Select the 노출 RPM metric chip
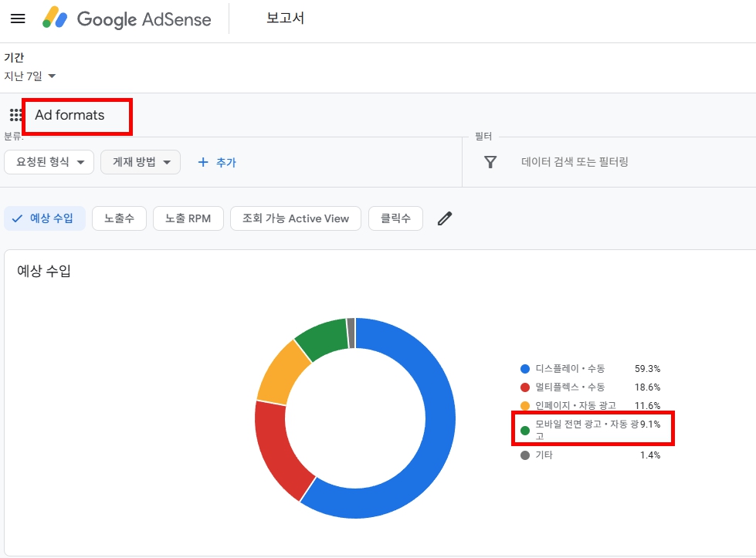Screen dimensions: 756x558 pos(188,218)
